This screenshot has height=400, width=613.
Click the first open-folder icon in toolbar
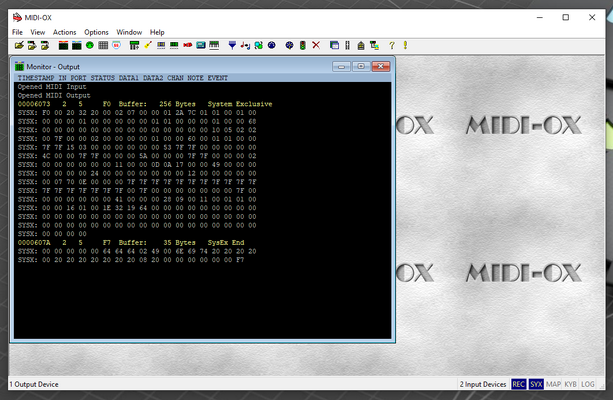point(19,46)
